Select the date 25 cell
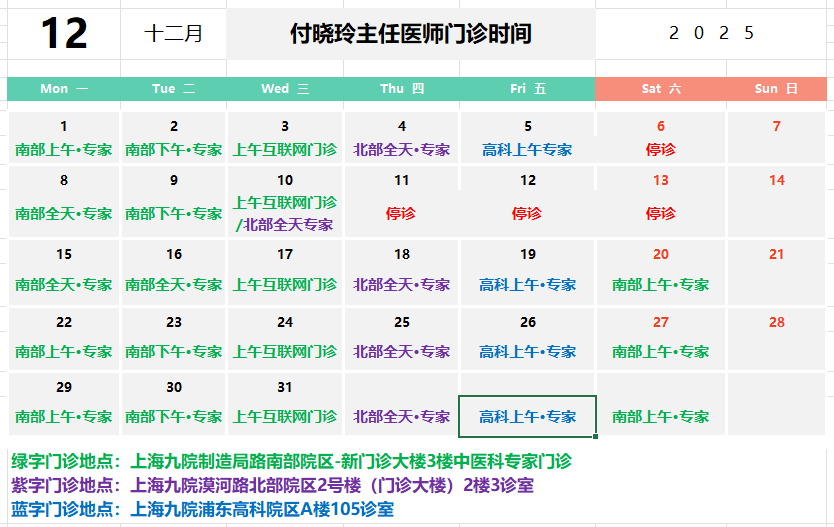834x527 pixels. click(x=402, y=322)
